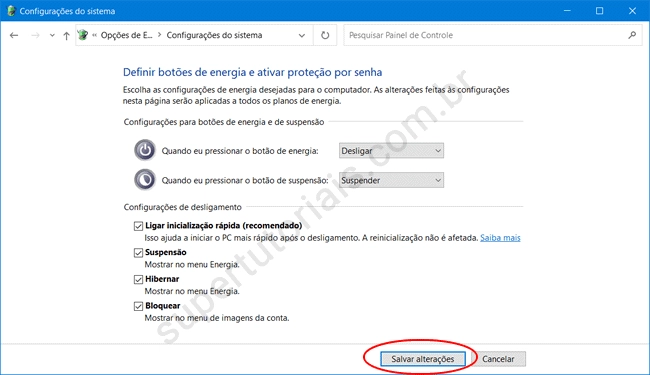
Task: Click the power button icon
Action: pos(145,150)
